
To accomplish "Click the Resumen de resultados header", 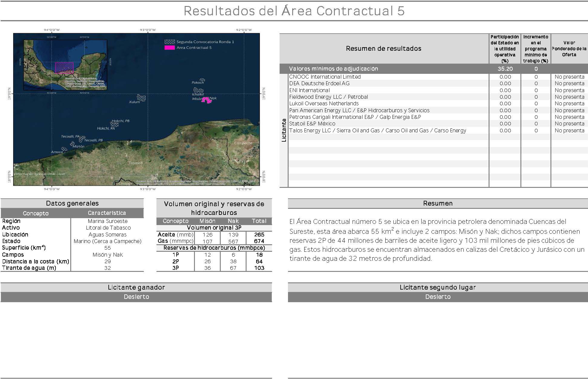I will [383, 48].
